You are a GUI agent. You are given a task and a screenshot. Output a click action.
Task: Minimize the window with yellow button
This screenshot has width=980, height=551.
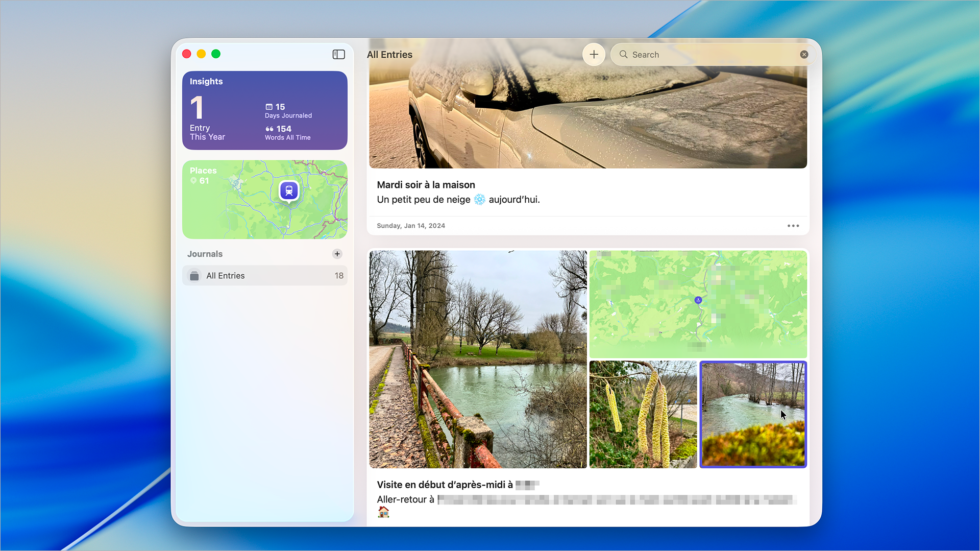201,54
